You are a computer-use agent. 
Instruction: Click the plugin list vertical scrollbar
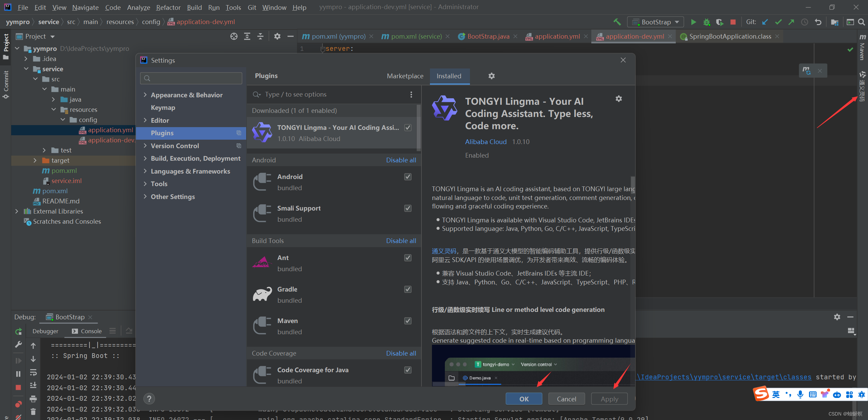[x=419, y=127]
